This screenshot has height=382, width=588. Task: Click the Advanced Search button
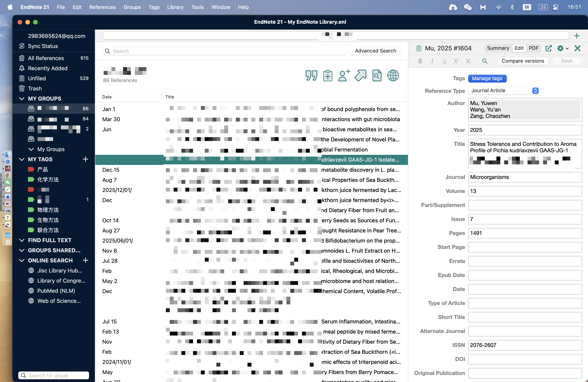pos(375,51)
